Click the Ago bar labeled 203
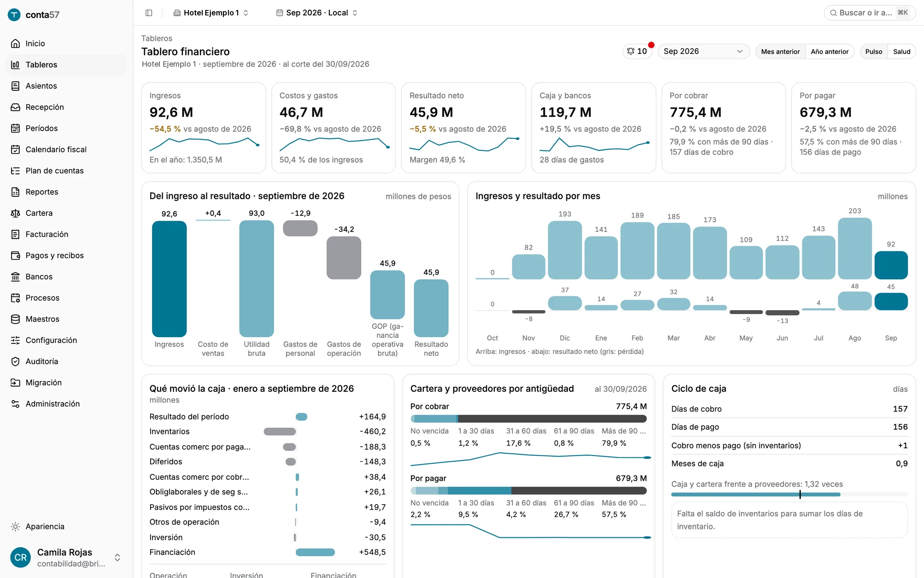Screen dimensions: 924x578 click(855, 249)
